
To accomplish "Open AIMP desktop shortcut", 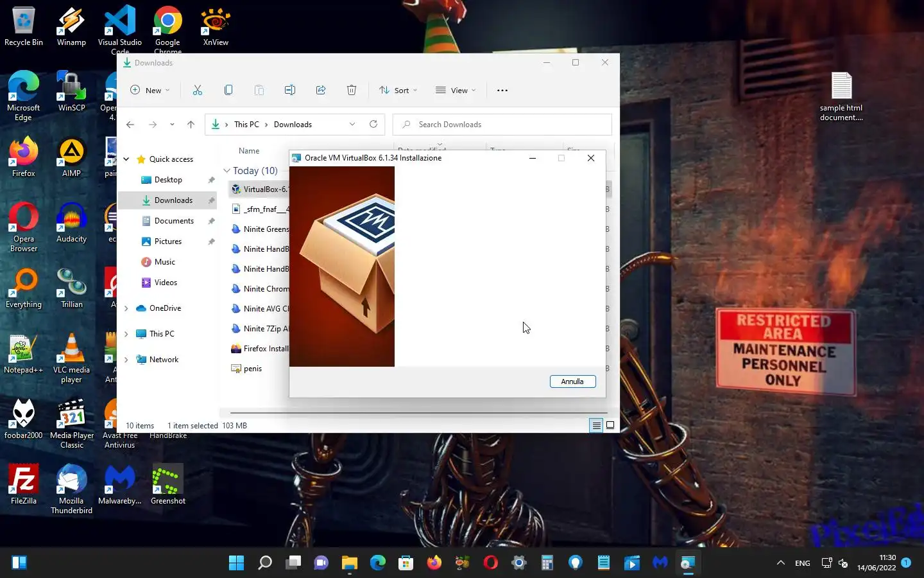I will (71, 157).
